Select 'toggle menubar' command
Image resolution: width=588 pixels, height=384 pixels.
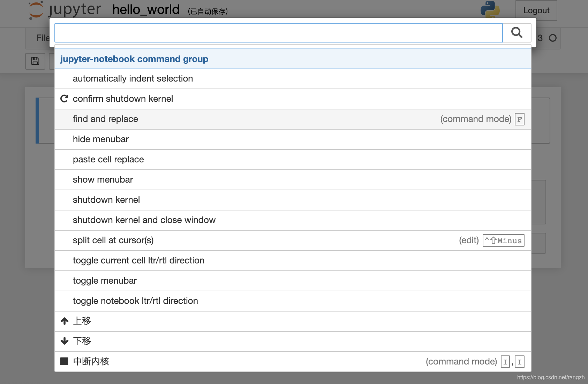click(x=293, y=281)
